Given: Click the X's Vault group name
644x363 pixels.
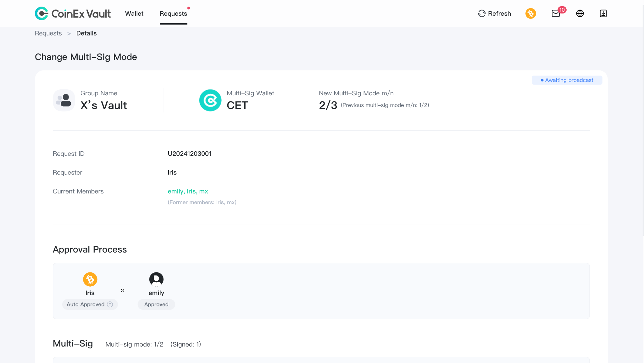Looking at the screenshot, I should click(x=104, y=105).
